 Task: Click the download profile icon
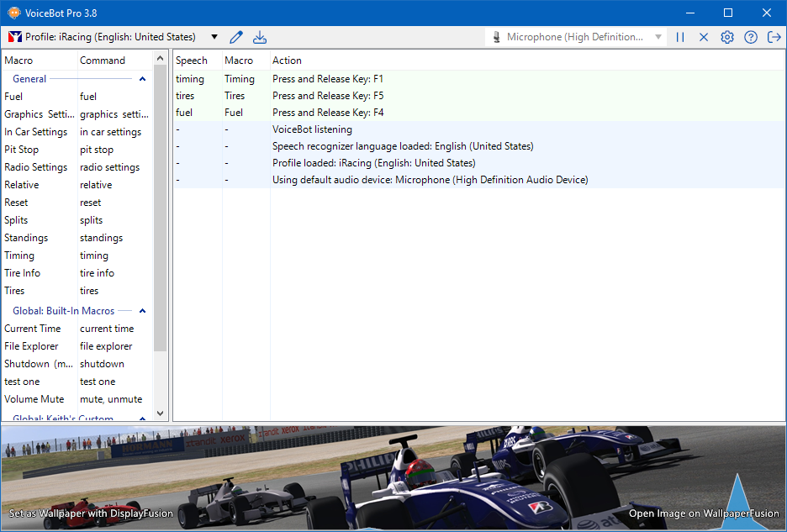260,37
